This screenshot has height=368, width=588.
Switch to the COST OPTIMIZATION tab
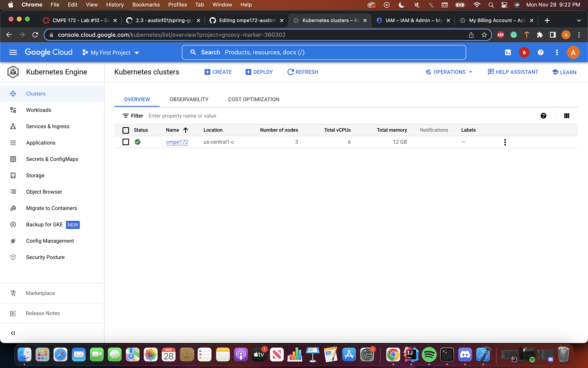pos(254,99)
